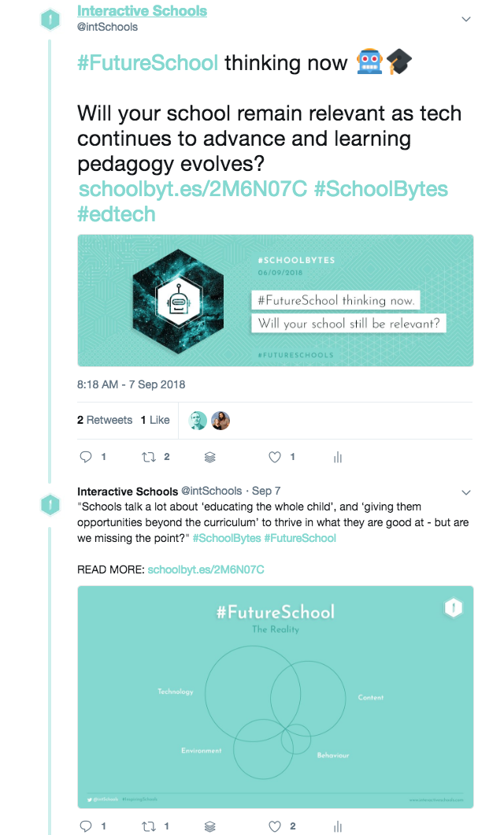Open the second tweet's chevron options
Viewport: 504px width, 835px height.
pyautogui.click(x=465, y=492)
